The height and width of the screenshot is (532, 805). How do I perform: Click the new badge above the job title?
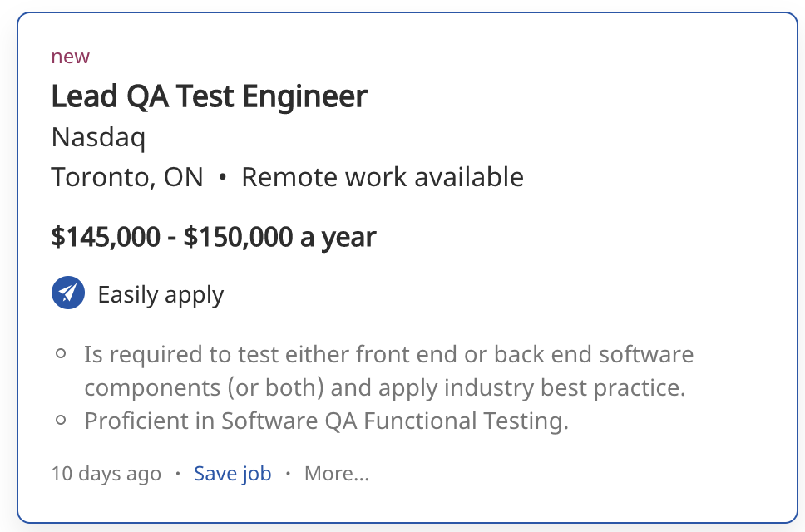[x=70, y=57]
